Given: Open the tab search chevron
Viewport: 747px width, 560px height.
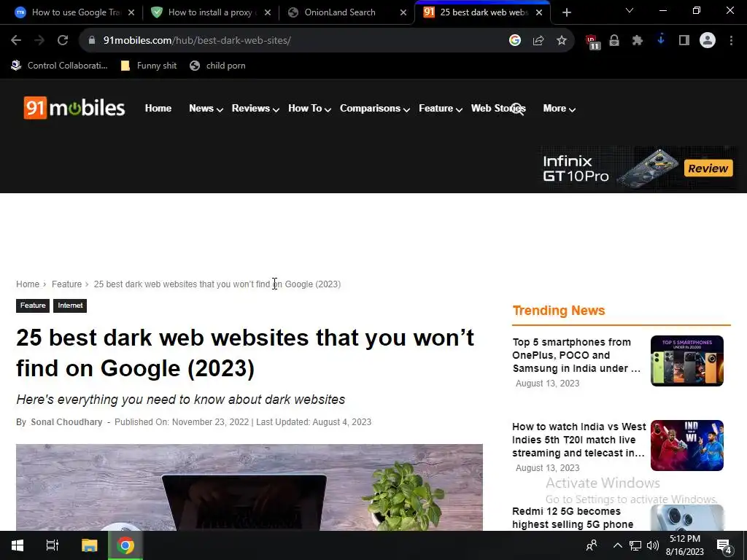Looking at the screenshot, I should (x=630, y=10).
